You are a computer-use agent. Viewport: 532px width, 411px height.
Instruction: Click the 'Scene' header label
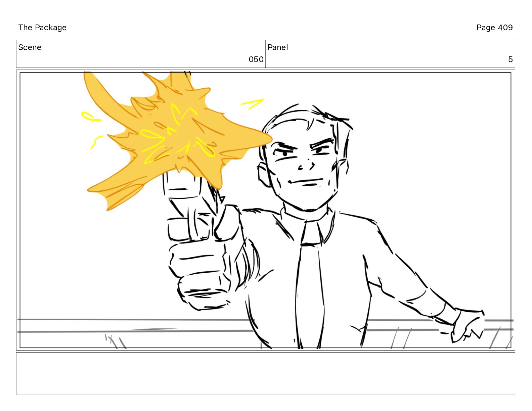tap(30, 47)
